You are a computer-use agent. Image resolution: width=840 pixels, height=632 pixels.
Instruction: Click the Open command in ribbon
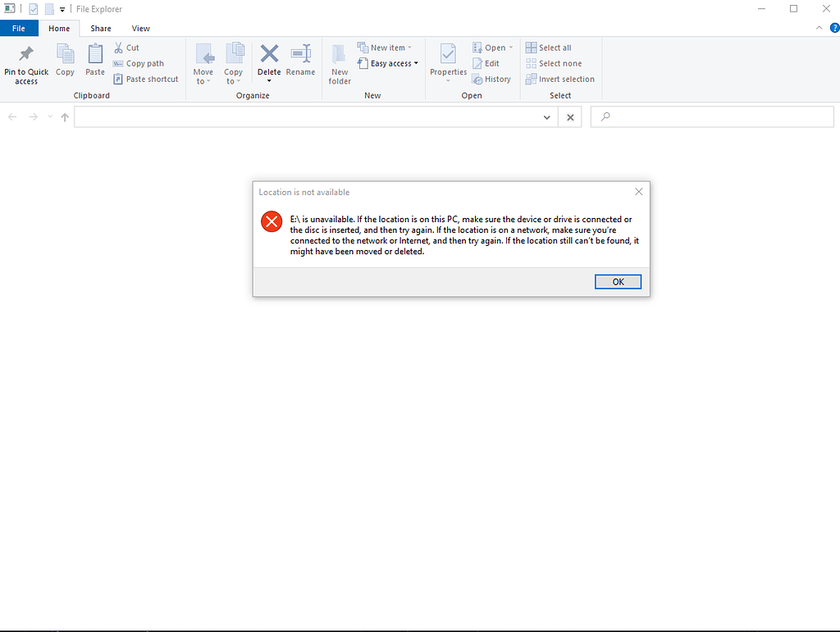pyautogui.click(x=489, y=48)
